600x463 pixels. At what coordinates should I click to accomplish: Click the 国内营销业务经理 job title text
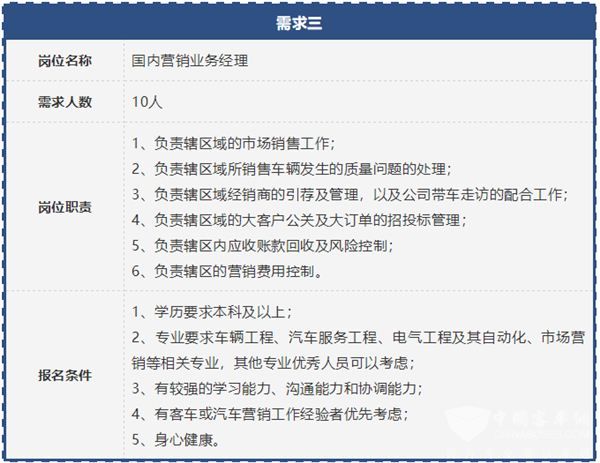pyautogui.click(x=190, y=60)
